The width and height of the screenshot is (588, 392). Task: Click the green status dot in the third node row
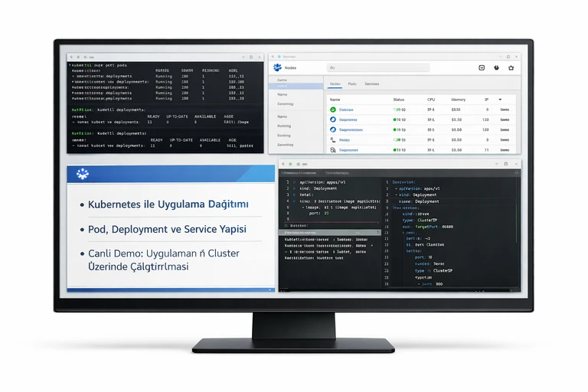tap(394, 130)
